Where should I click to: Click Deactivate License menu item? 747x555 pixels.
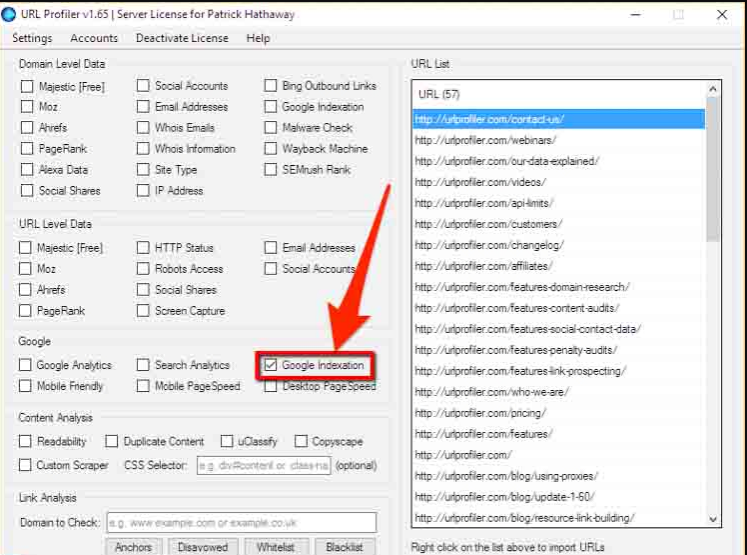[x=182, y=38]
